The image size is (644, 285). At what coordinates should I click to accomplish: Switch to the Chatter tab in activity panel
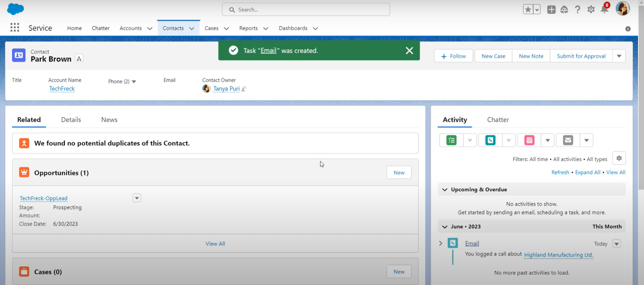pyautogui.click(x=498, y=120)
